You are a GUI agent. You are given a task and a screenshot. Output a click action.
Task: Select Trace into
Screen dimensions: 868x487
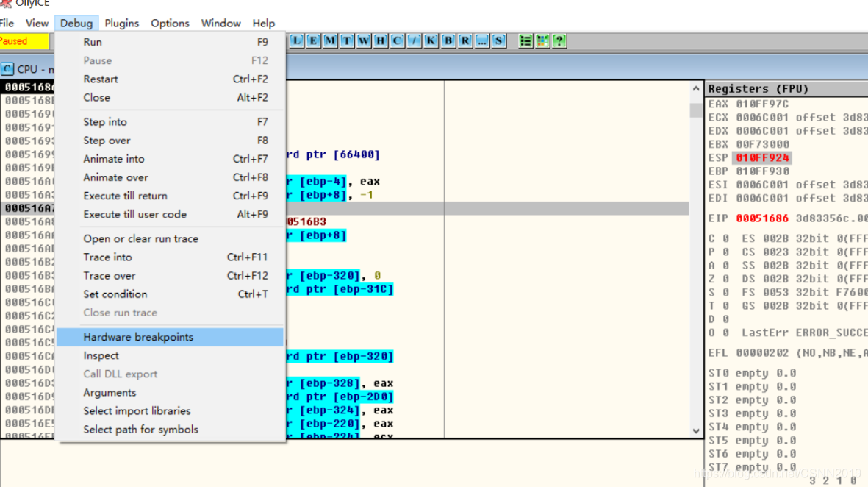tap(170, 257)
